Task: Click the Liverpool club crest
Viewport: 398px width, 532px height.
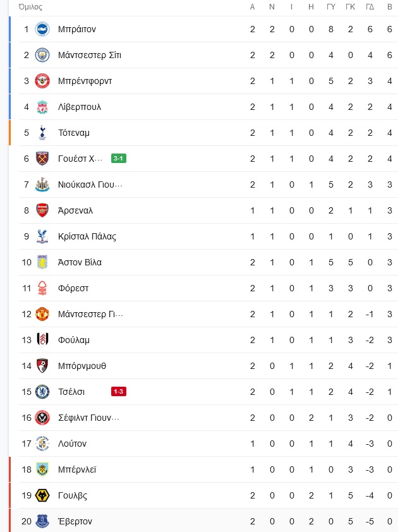Action: [42, 107]
